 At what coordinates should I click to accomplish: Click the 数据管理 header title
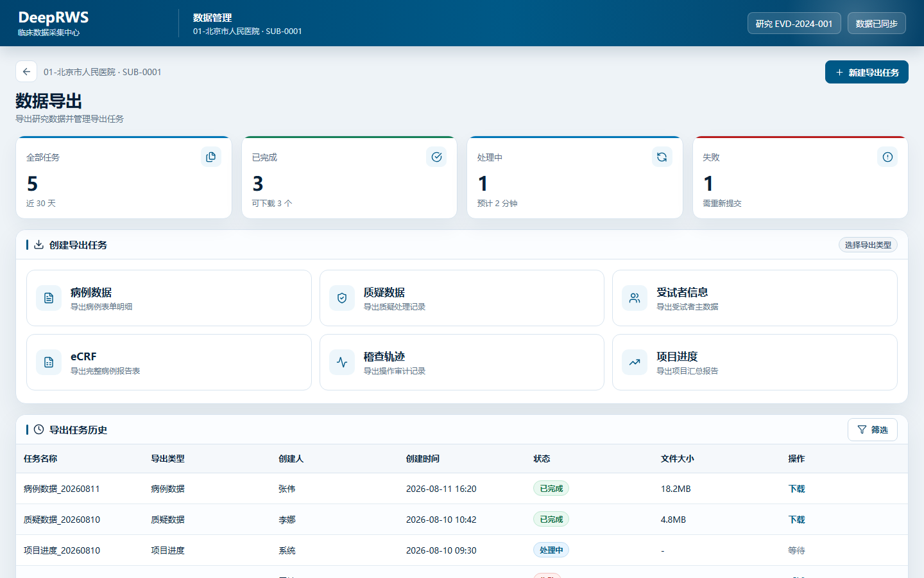click(x=212, y=18)
